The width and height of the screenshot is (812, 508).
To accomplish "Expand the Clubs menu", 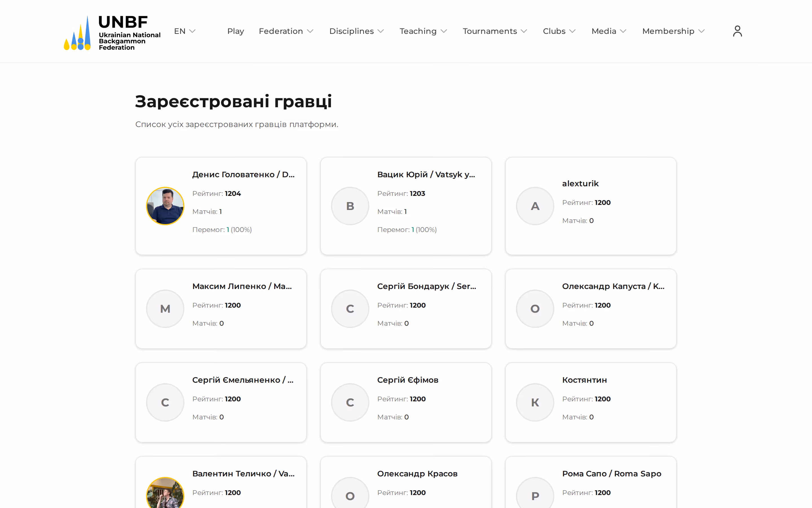I will coord(559,31).
